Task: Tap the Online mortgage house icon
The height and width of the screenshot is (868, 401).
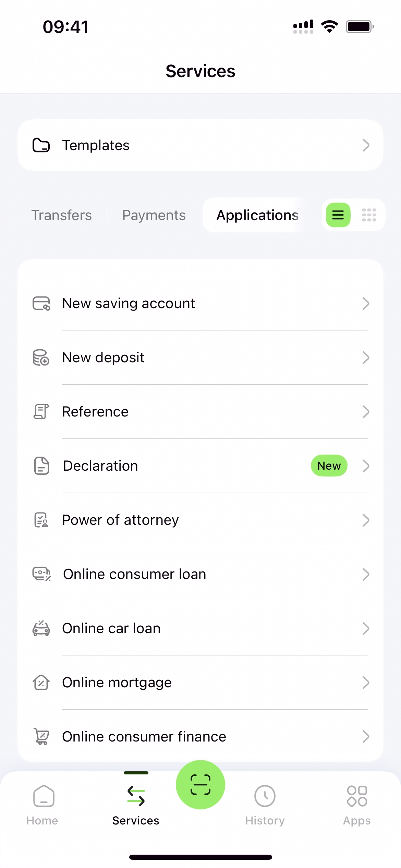Action: click(41, 683)
